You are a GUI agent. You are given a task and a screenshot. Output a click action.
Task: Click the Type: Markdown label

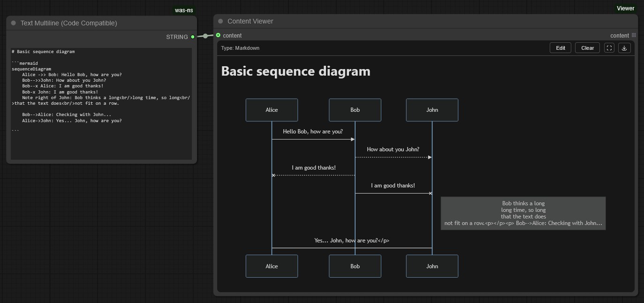click(240, 48)
